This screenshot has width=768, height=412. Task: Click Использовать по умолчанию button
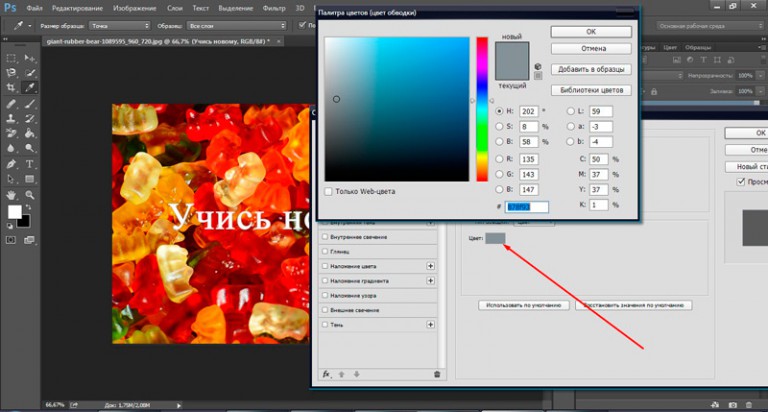pyautogui.click(x=524, y=305)
